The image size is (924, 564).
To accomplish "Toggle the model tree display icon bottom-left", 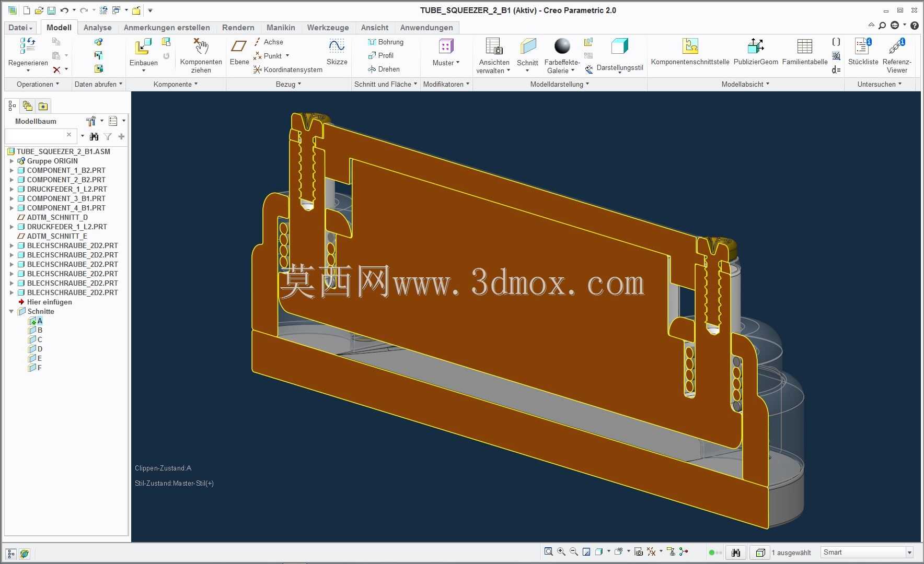I will pos(11,554).
